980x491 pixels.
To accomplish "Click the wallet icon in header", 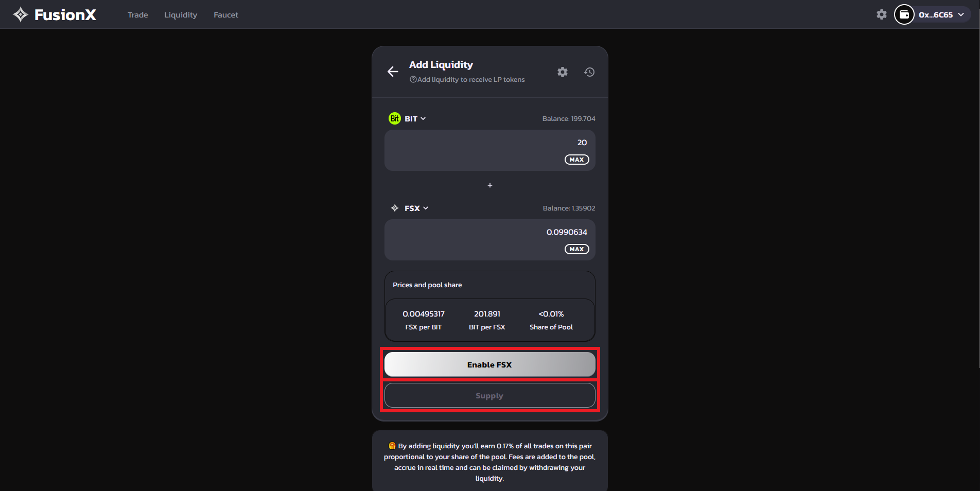I will [x=904, y=14].
